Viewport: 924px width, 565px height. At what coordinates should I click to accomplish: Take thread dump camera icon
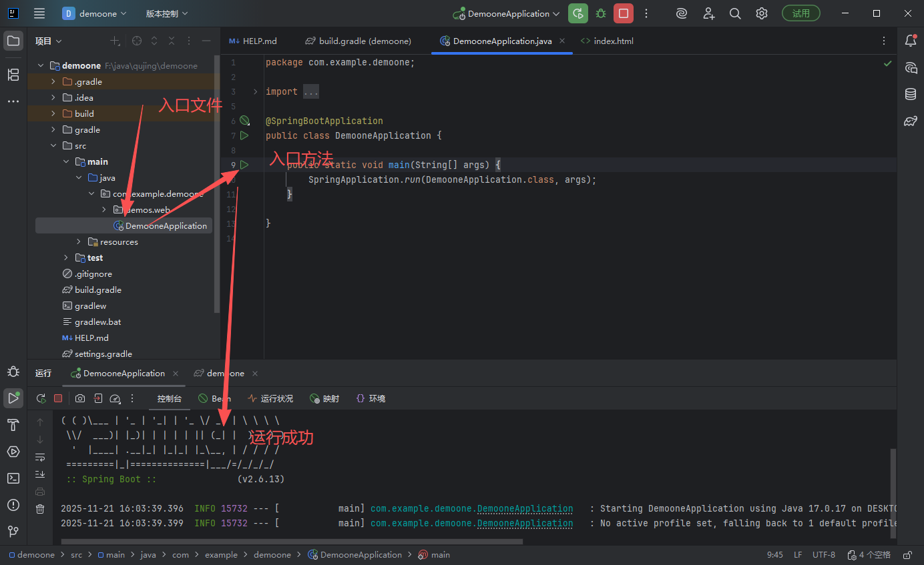coord(80,398)
